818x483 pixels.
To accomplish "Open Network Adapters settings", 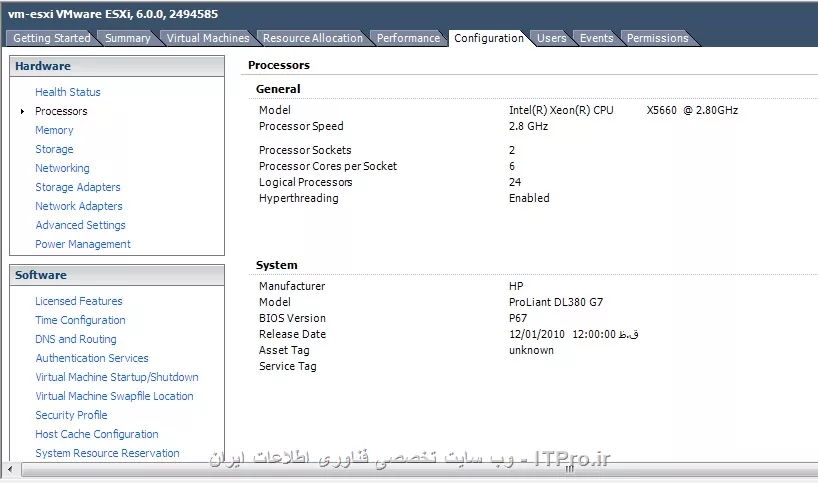I will (x=79, y=206).
